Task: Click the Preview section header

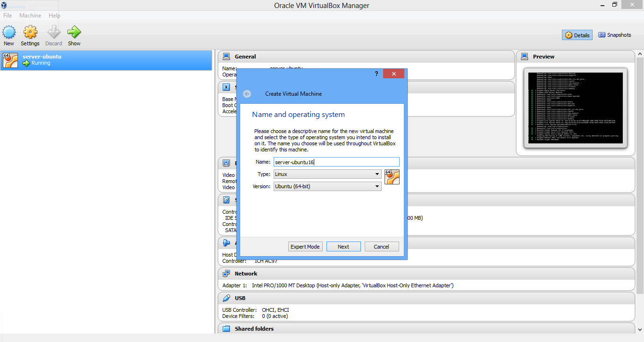Action: click(576, 57)
